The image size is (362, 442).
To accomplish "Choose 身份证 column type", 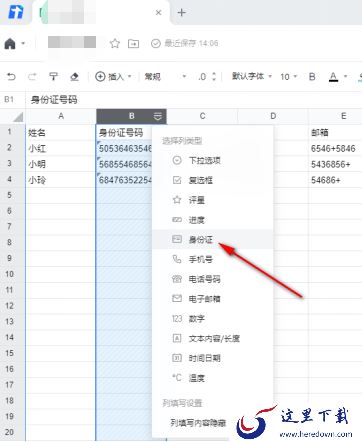I will pyautogui.click(x=213, y=239).
